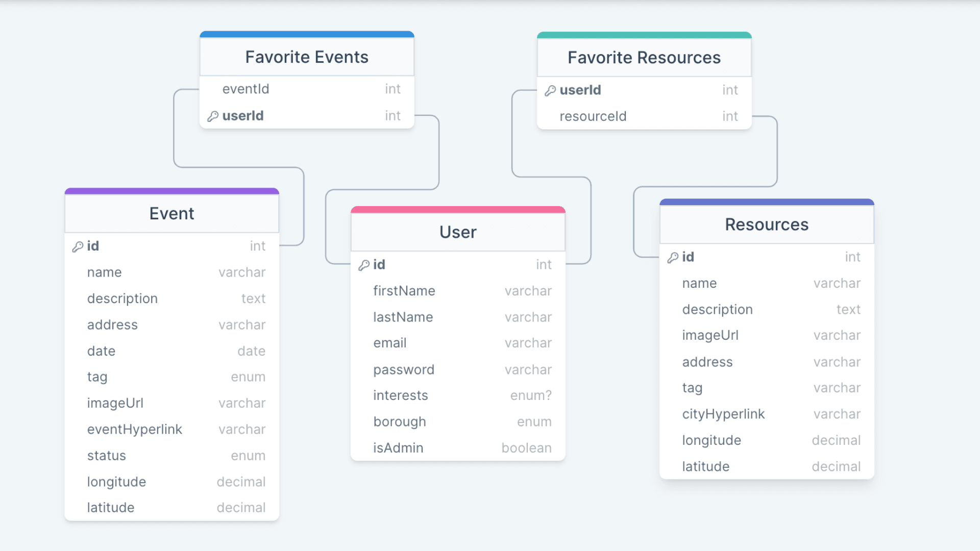The width and height of the screenshot is (980, 551).
Task: Click the address field in Resources table
Action: click(767, 362)
